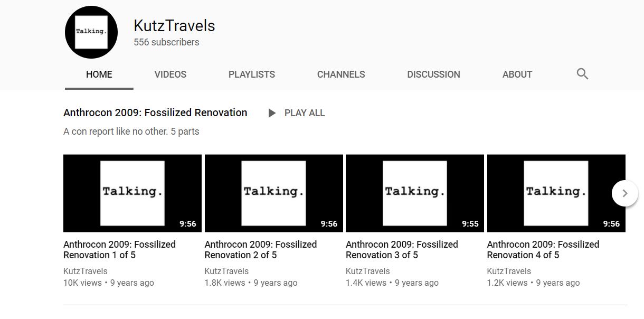The width and height of the screenshot is (644, 319).
Task: Click KutzTravels under the 3 of 5 video
Action: coord(368,271)
